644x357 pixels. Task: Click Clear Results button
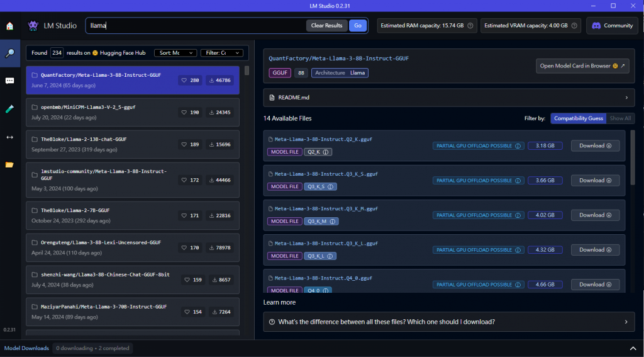click(326, 25)
